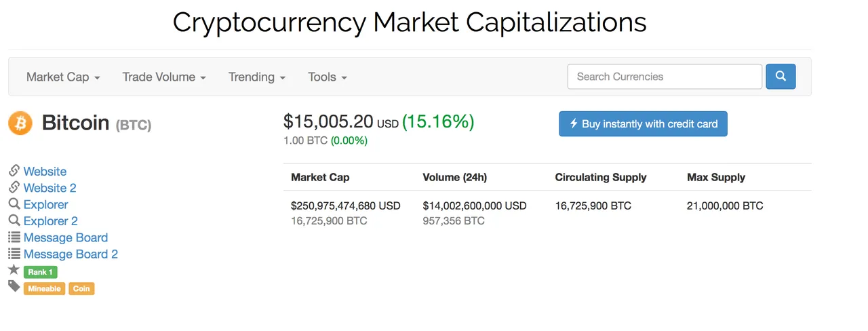This screenshot has width=868, height=331.
Task: Click the Cryptocurrency Market Capitalizations title
Action: click(x=410, y=22)
